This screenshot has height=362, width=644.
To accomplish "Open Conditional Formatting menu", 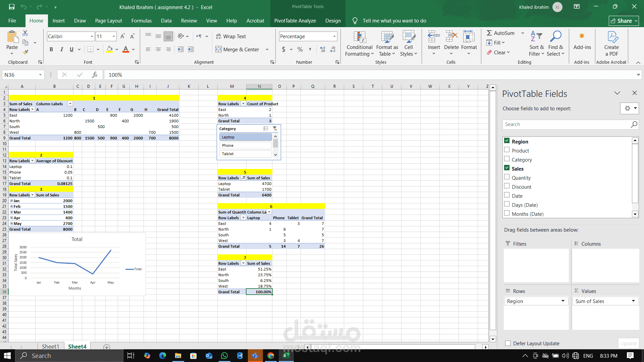I will pyautogui.click(x=360, y=44).
